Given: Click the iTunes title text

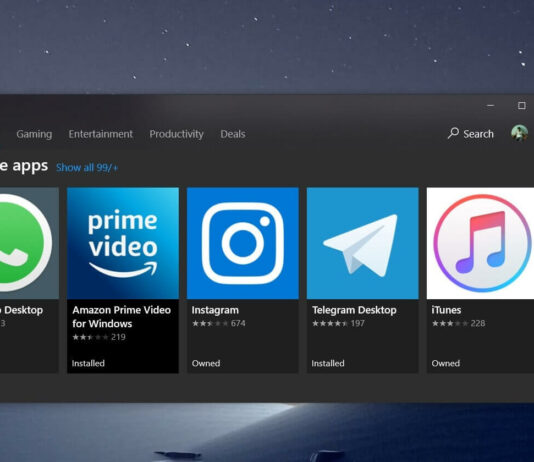Looking at the screenshot, I should pyautogui.click(x=446, y=310).
